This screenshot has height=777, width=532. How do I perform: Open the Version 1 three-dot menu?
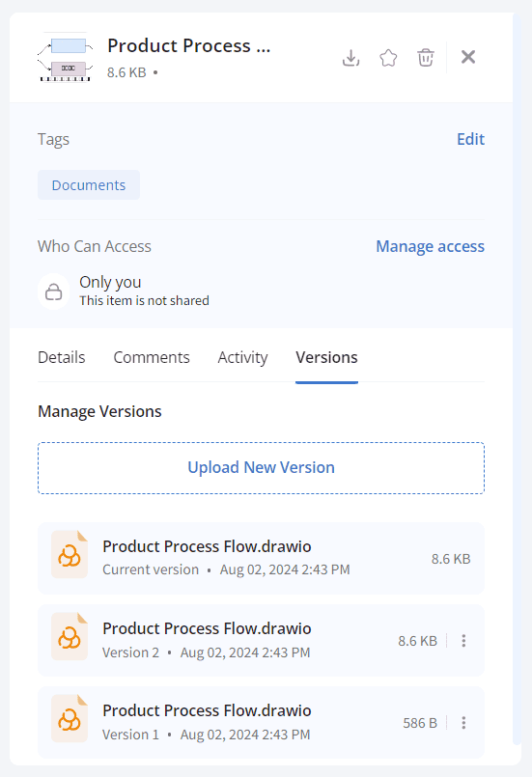463,723
